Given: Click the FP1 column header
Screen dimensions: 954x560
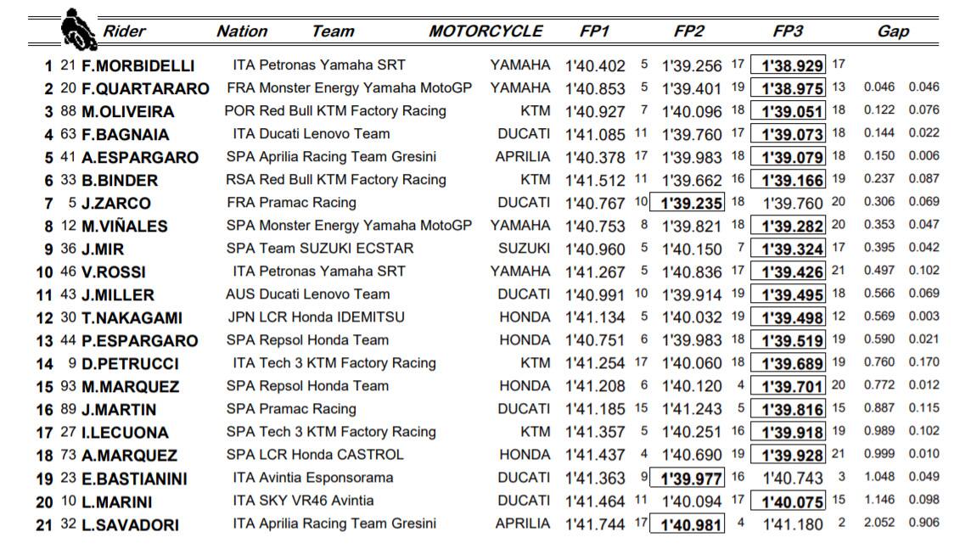Looking at the screenshot, I should click(594, 31).
